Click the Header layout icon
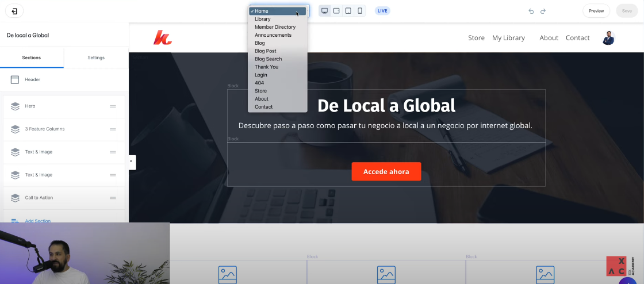Viewport: 644px width, 284px height. [x=15, y=79]
